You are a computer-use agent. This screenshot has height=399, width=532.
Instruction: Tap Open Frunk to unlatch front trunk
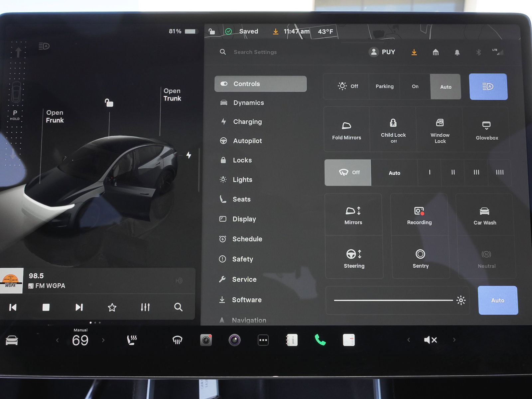coord(55,116)
